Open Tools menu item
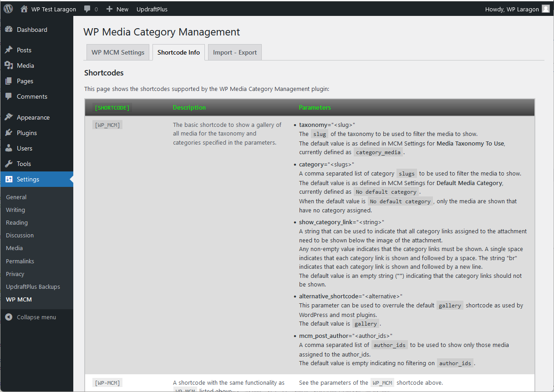554x392 pixels. click(x=36, y=164)
